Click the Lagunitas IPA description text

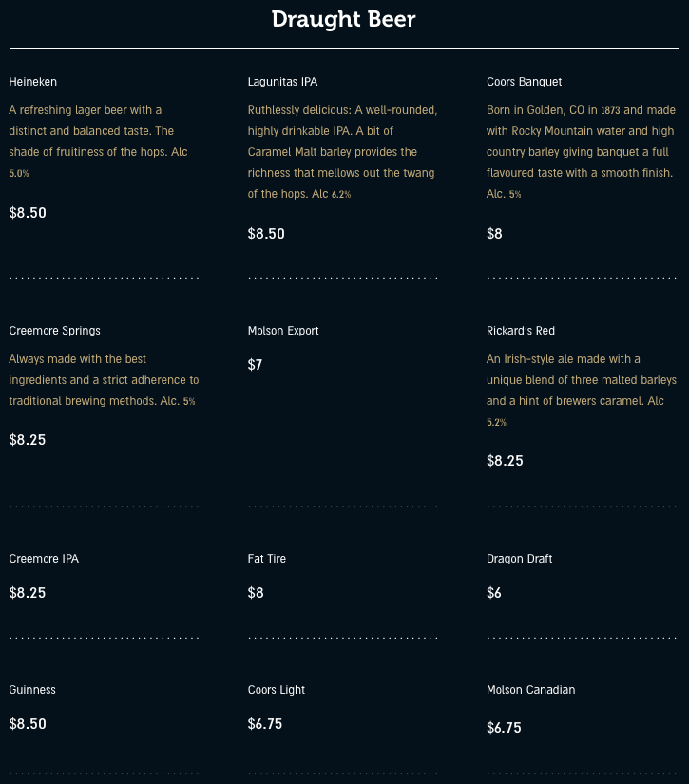coord(341,152)
